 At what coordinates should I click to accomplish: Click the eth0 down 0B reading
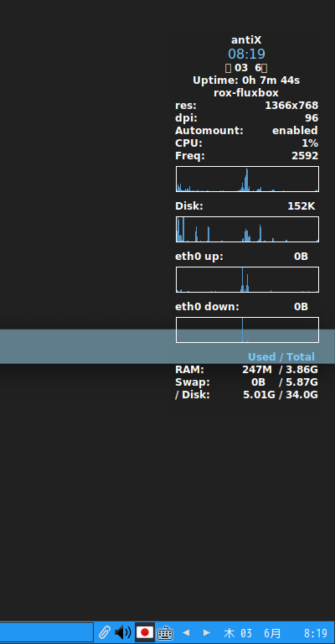[241, 307]
